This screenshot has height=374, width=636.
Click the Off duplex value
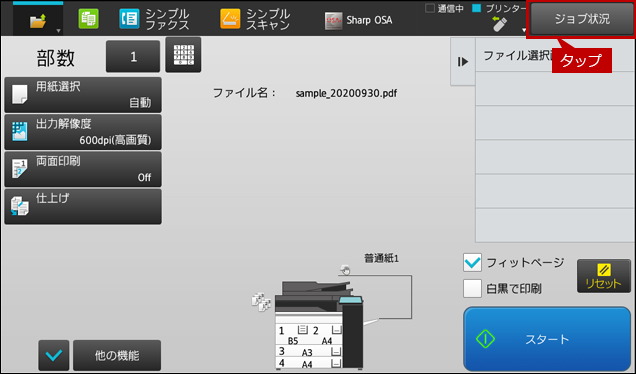click(144, 178)
